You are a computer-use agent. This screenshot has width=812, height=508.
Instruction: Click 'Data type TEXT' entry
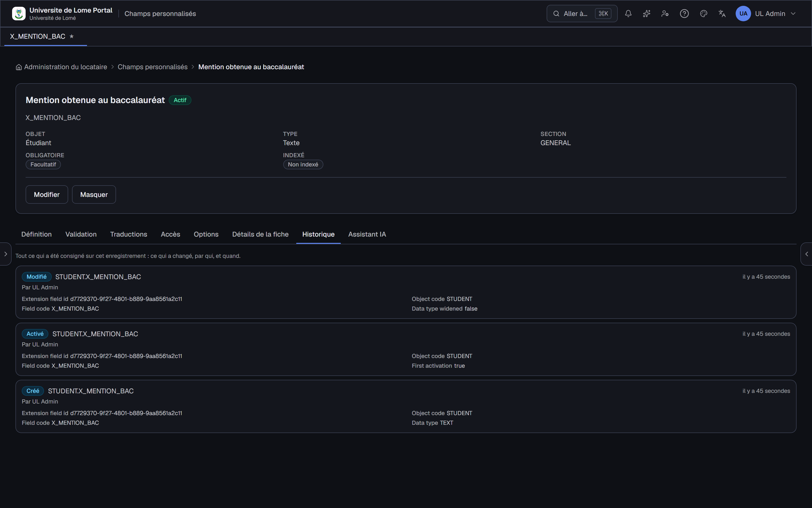[x=433, y=423]
